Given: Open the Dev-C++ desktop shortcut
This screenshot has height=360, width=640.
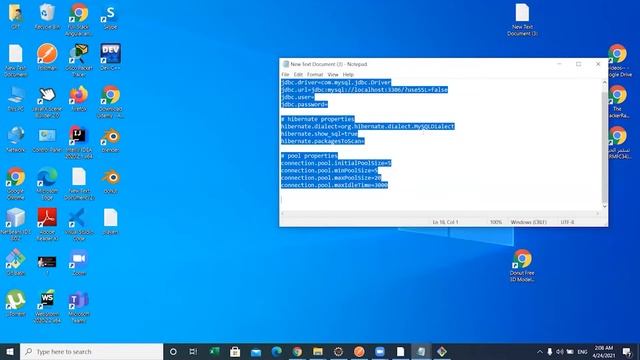Looking at the screenshot, I should [110, 57].
